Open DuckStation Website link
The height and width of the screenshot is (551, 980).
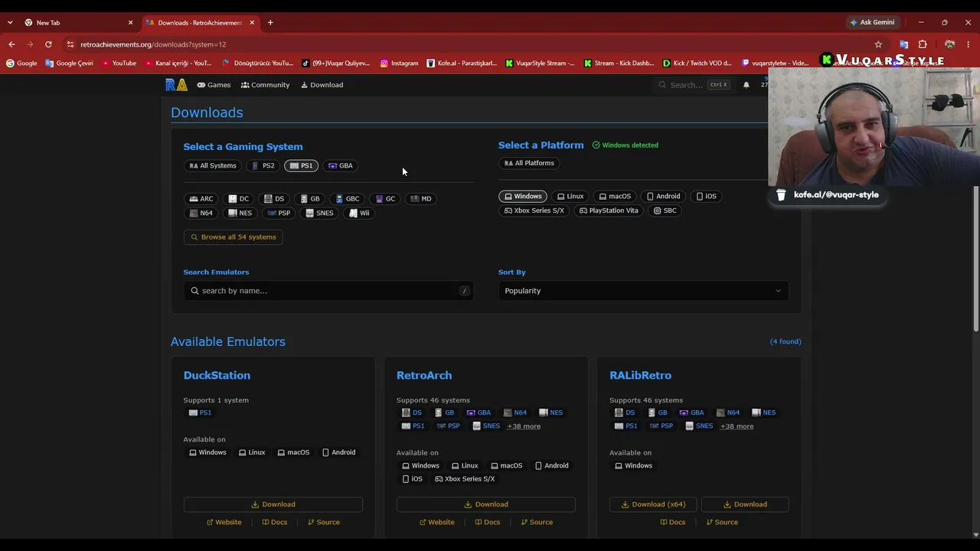pos(224,523)
